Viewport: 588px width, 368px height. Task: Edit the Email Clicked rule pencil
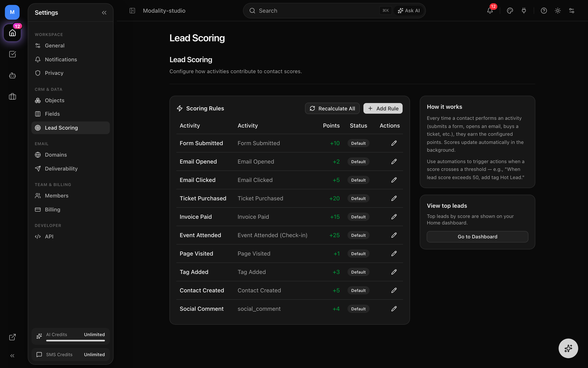(x=394, y=180)
